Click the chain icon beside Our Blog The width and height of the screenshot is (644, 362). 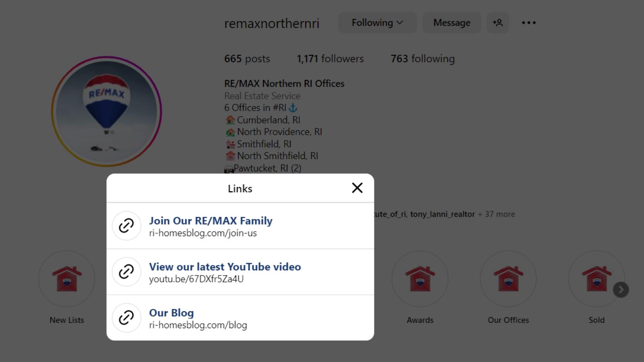(x=126, y=318)
